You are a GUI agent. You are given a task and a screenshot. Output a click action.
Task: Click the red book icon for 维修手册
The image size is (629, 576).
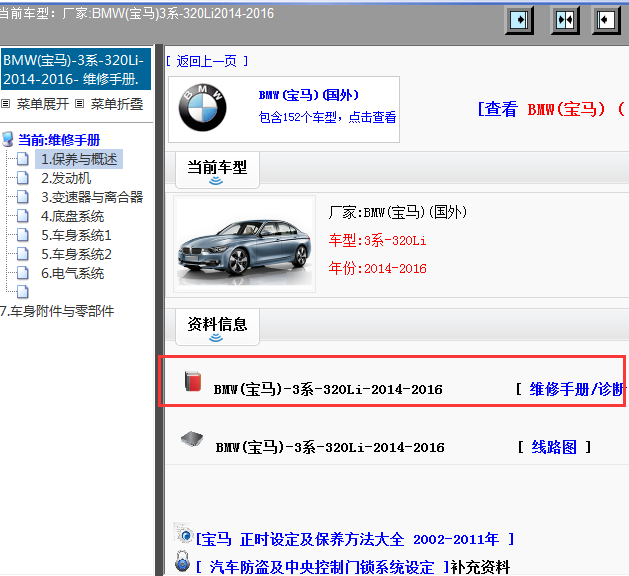[193, 381]
